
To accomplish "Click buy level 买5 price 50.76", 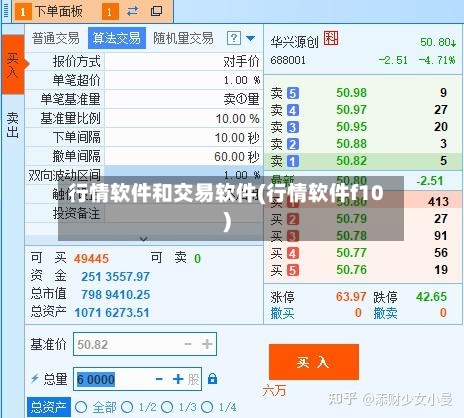I will (351, 270).
